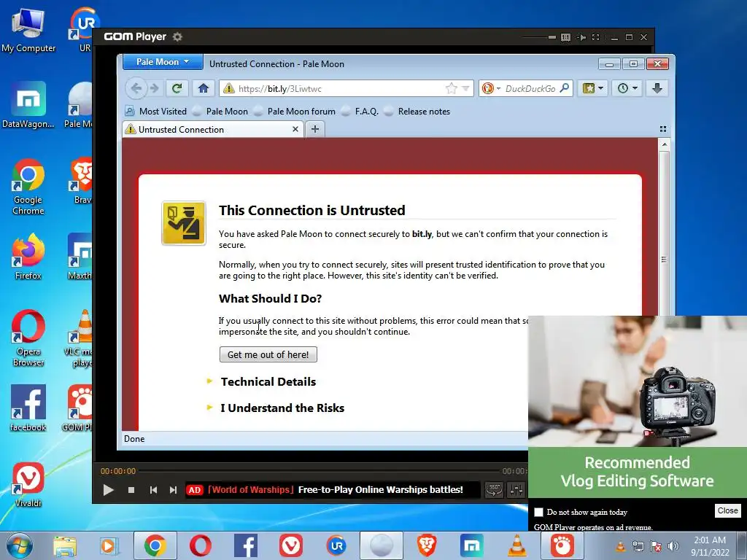Open Vivaldi desktop shortcut
The width and height of the screenshot is (747, 560).
(28, 484)
